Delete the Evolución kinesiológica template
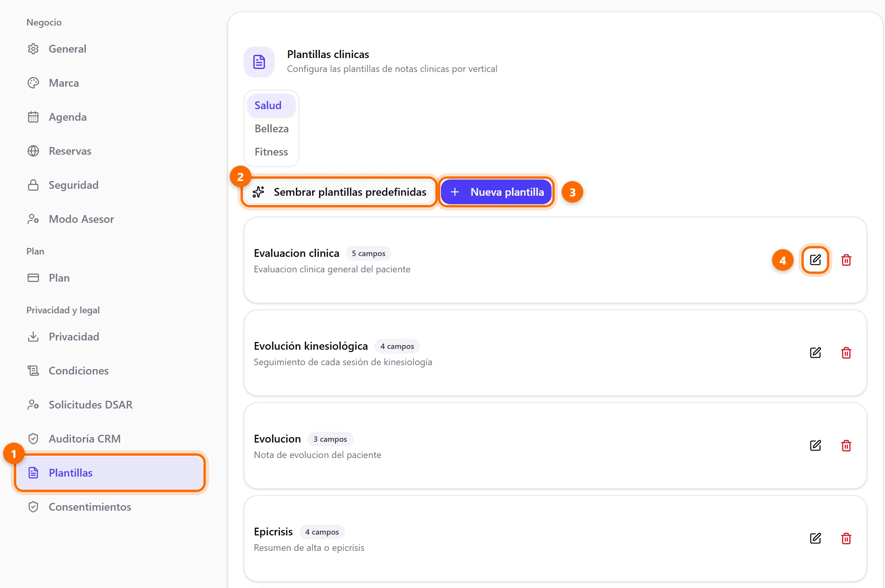Screen dimensions: 885x588 click(846, 353)
